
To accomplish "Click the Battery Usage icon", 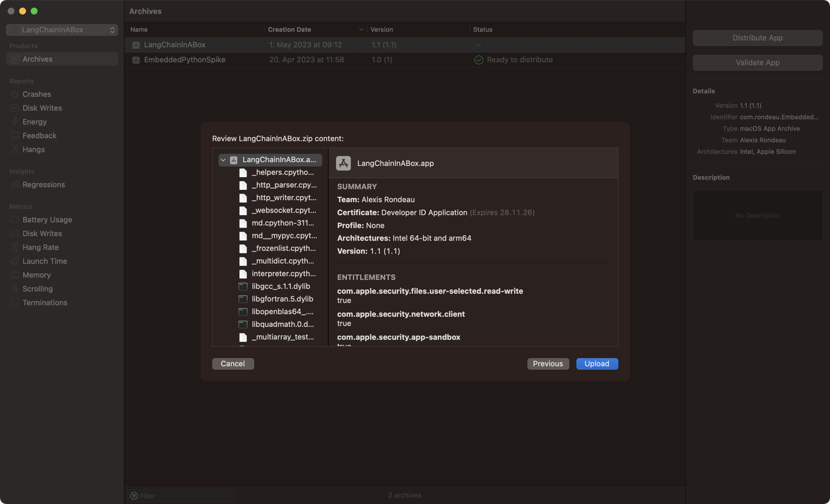I will point(15,220).
